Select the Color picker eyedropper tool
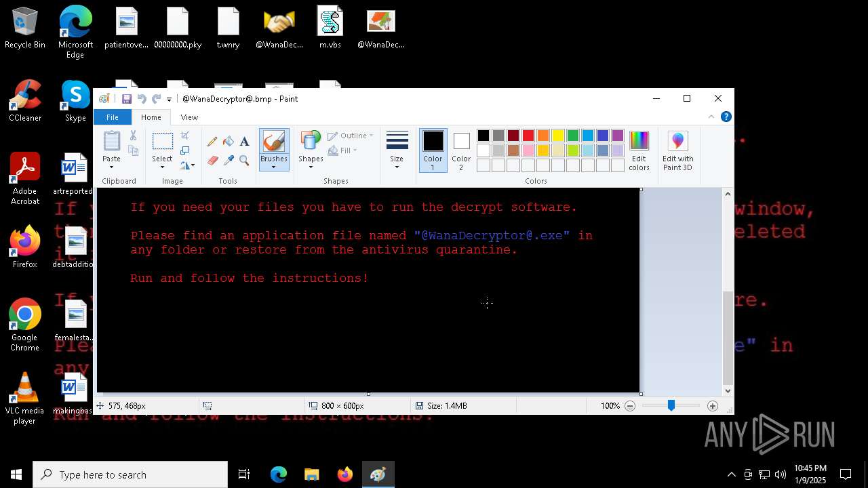 (x=229, y=161)
